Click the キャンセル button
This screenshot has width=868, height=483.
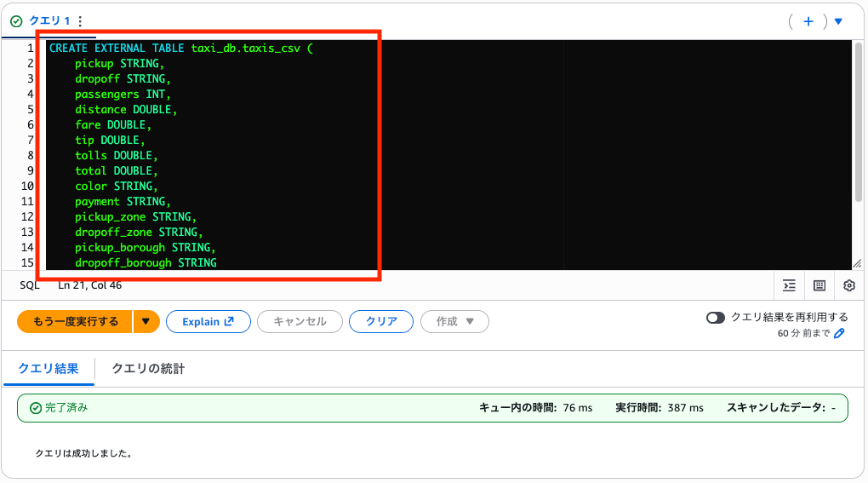pos(300,322)
